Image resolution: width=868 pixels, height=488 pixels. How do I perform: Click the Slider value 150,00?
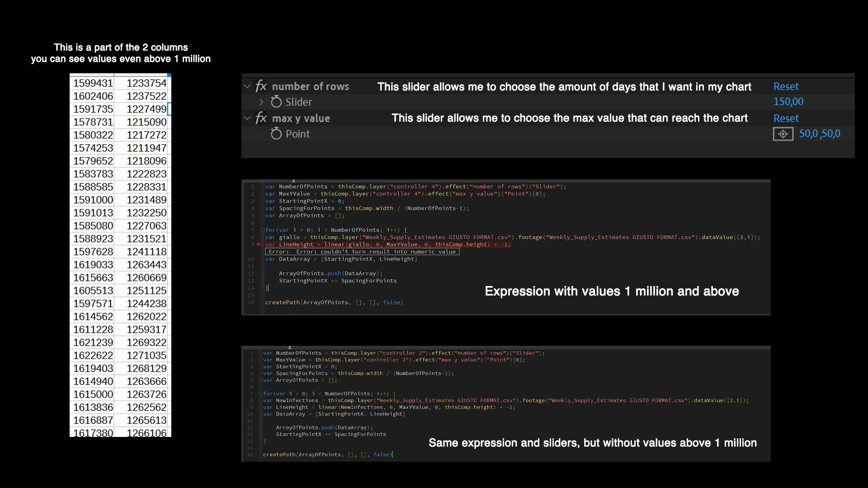tap(788, 102)
